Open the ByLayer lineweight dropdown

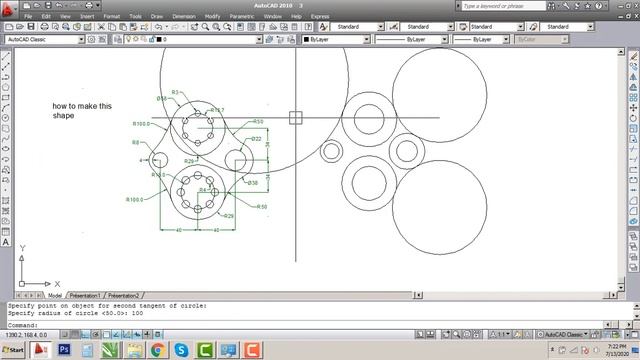coord(506,39)
